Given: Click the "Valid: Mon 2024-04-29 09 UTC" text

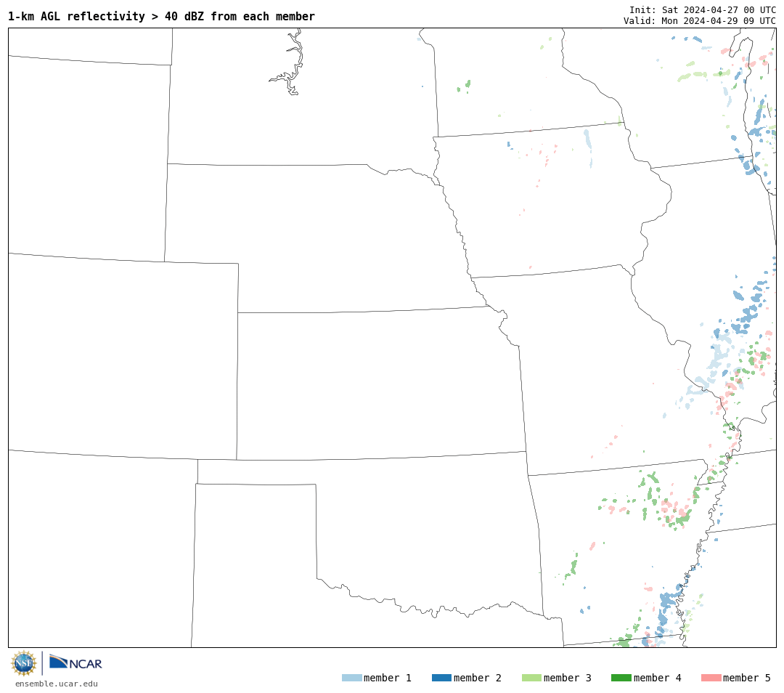Looking at the screenshot, I should point(700,21).
